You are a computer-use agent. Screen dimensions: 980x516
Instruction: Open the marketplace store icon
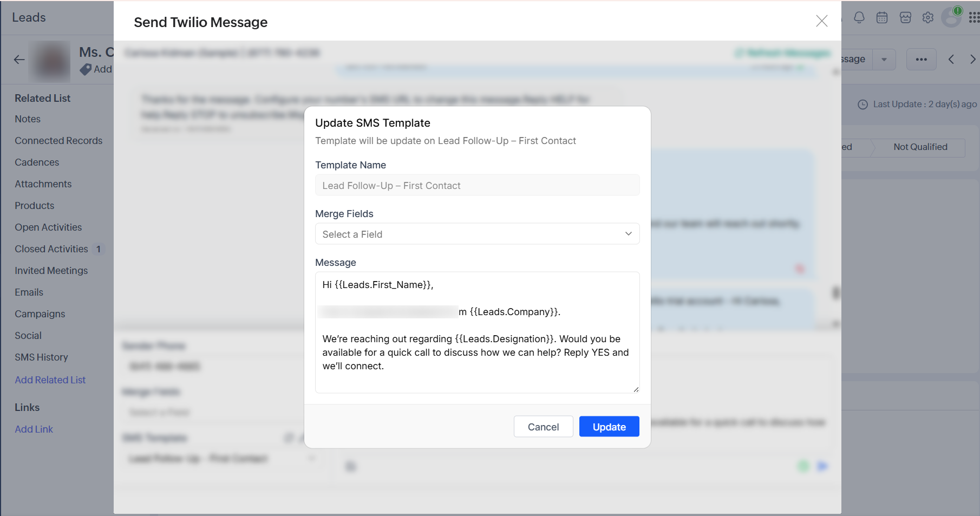[905, 17]
